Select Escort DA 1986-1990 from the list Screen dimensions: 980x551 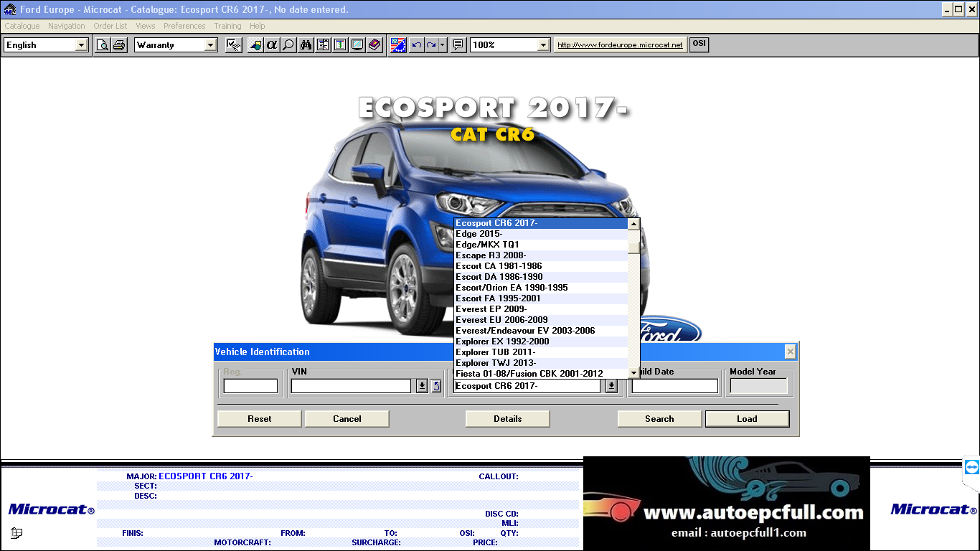[x=541, y=277]
